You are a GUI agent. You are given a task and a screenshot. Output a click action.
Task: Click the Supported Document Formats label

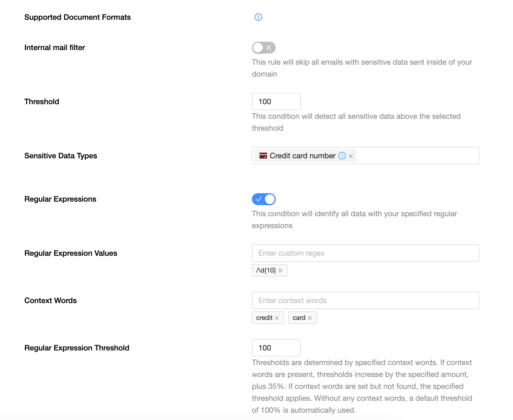coord(77,17)
